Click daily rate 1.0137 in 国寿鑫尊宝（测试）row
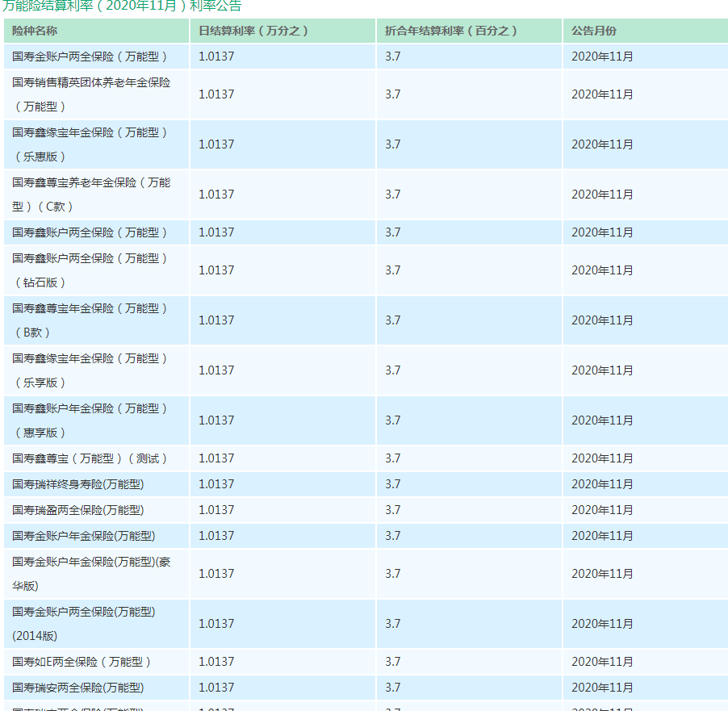 [216, 458]
